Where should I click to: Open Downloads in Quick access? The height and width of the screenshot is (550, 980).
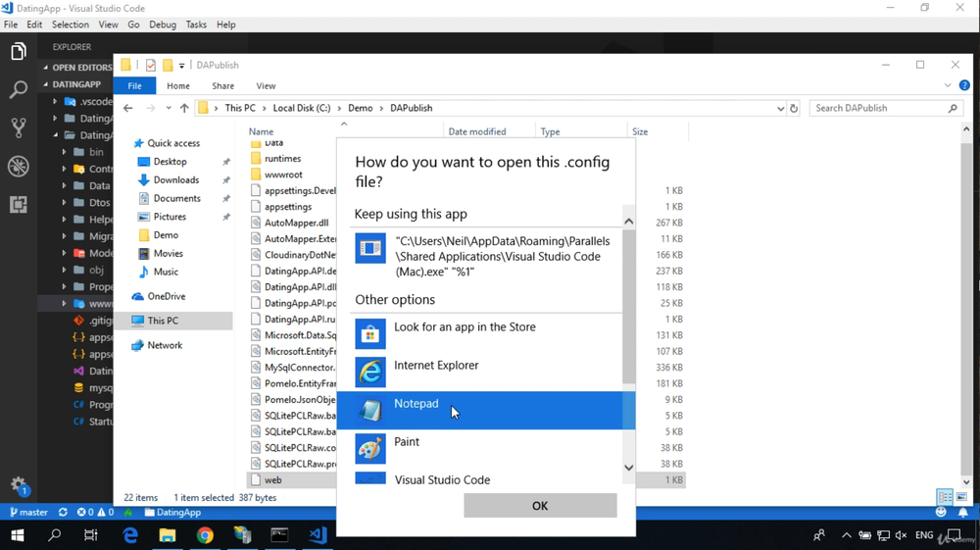[175, 180]
